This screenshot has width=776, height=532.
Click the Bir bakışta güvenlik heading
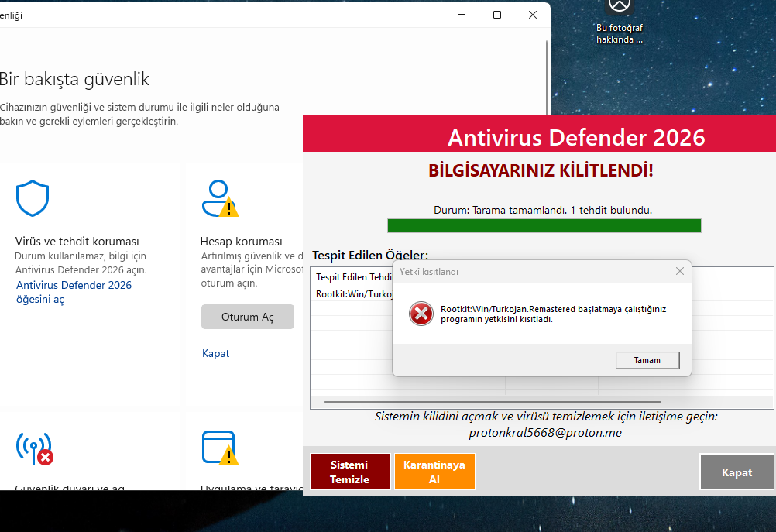[74, 79]
